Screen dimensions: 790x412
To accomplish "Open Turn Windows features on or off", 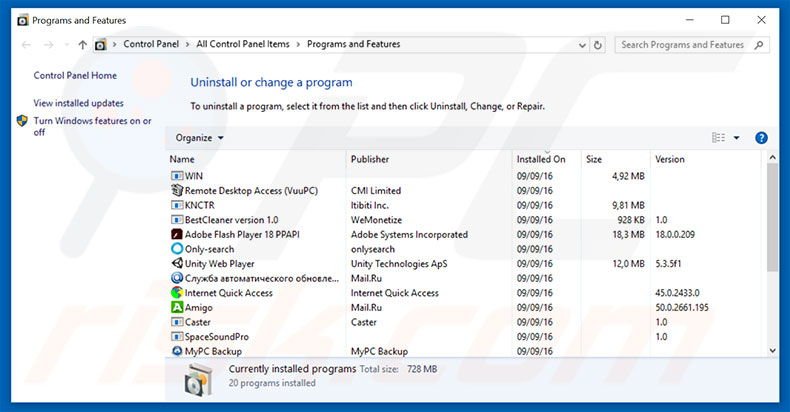I will point(92,126).
